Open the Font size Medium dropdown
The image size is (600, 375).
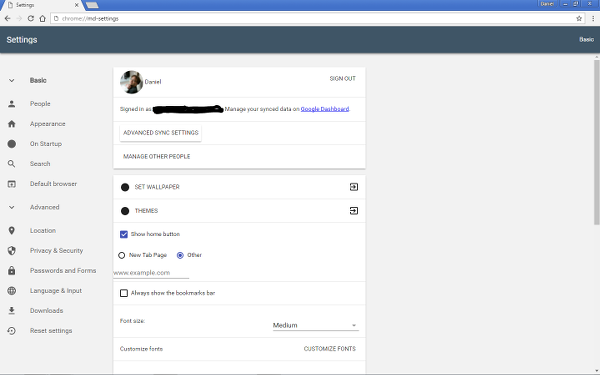pos(315,325)
